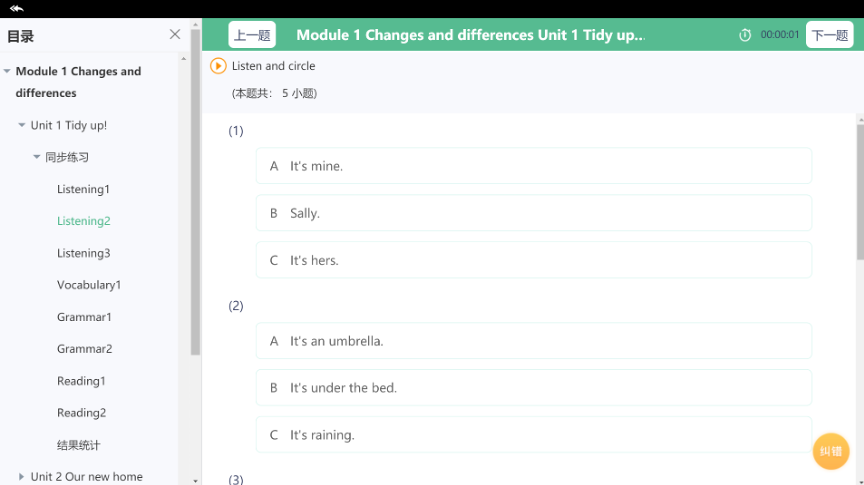Screen dimensions: 864x485
Task: Click the orange 纠错 floating button
Action: click(x=831, y=451)
